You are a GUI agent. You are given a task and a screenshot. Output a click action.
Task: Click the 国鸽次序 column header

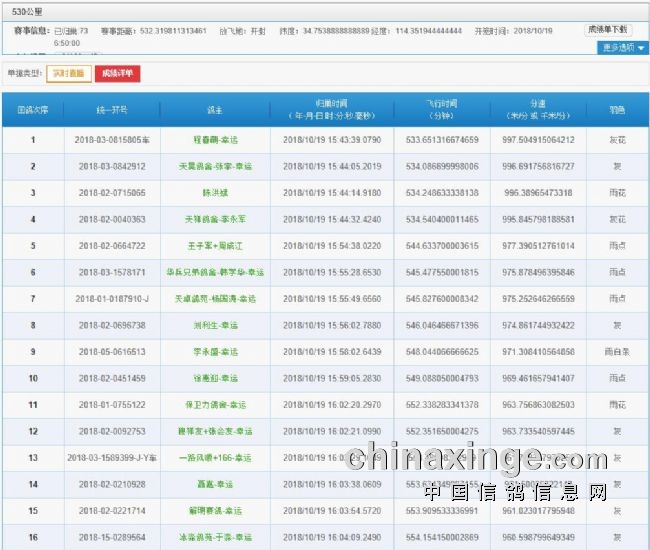pos(32,109)
